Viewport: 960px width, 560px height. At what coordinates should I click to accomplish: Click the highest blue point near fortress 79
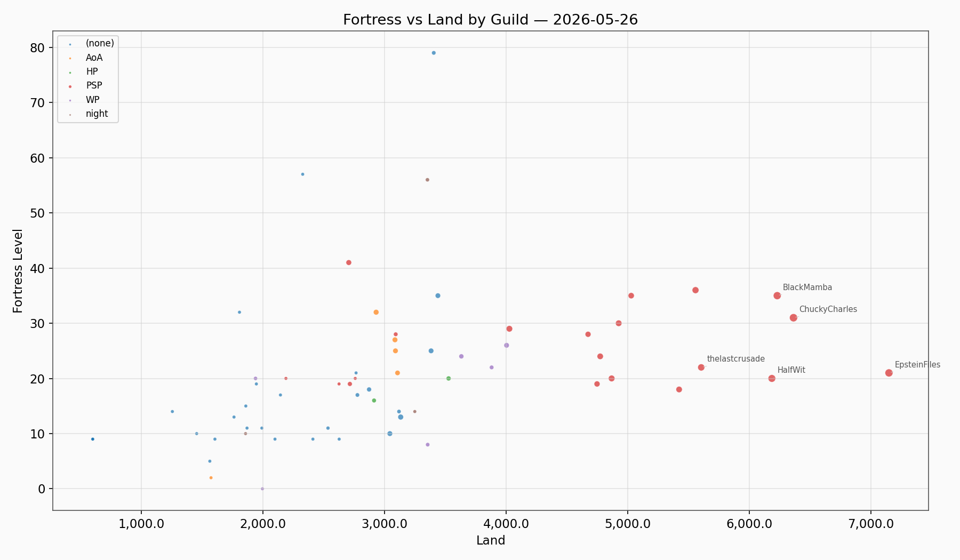[434, 53]
